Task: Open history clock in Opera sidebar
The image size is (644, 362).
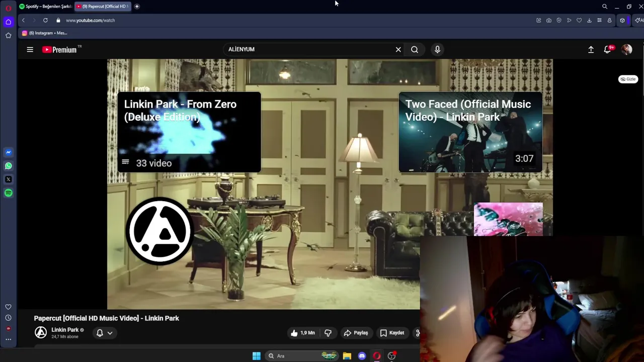Action: (x=8, y=318)
